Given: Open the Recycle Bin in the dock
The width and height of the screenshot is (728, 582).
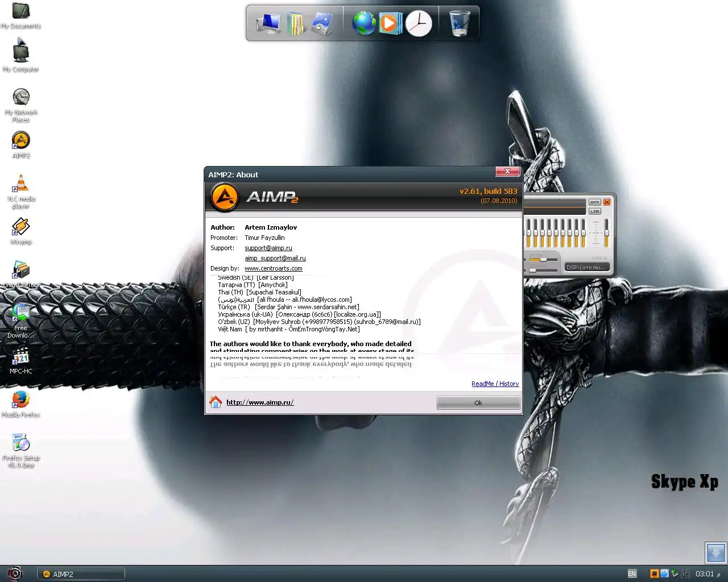Looking at the screenshot, I should 460,23.
